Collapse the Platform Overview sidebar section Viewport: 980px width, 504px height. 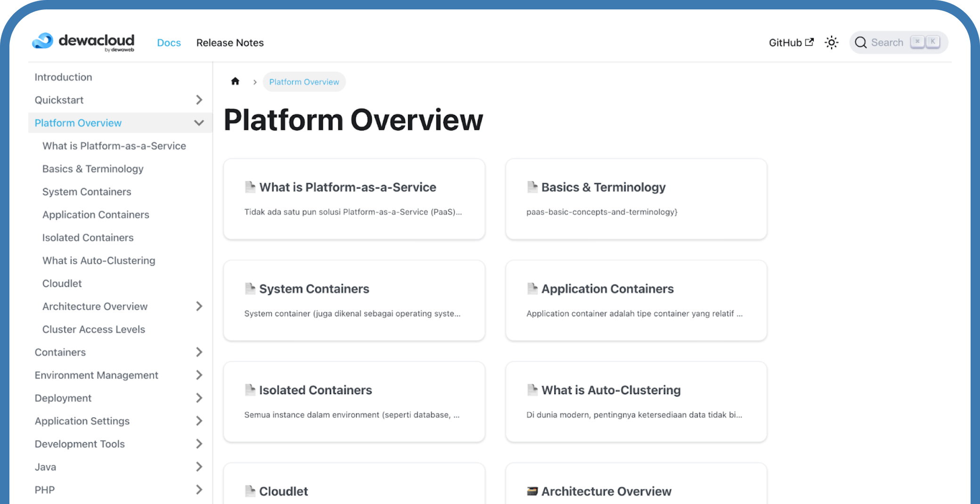199,123
